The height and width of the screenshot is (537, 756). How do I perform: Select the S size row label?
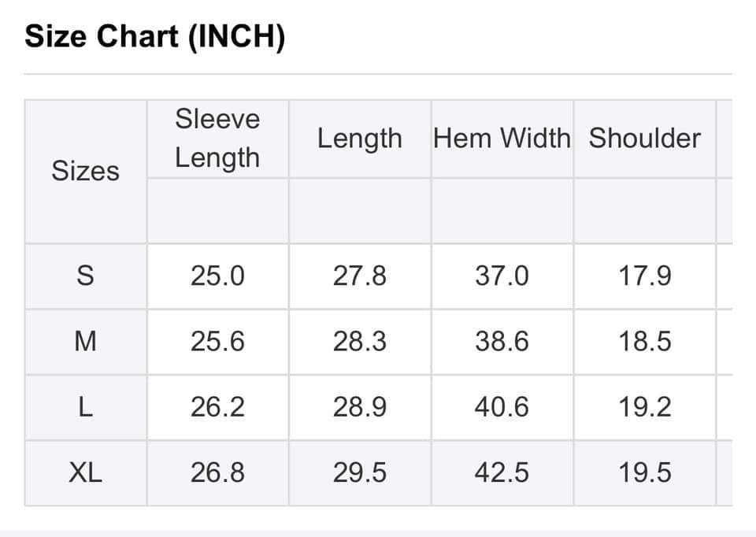[x=85, y=276]
